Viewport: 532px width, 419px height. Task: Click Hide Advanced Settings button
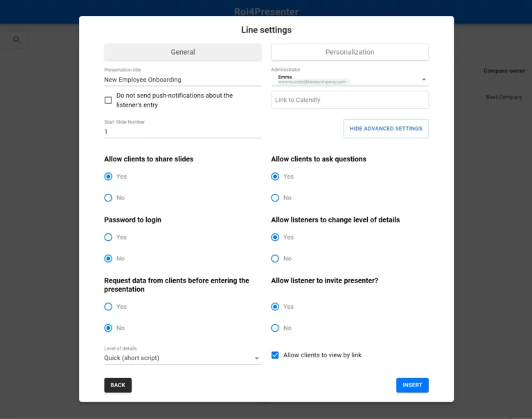386,129
